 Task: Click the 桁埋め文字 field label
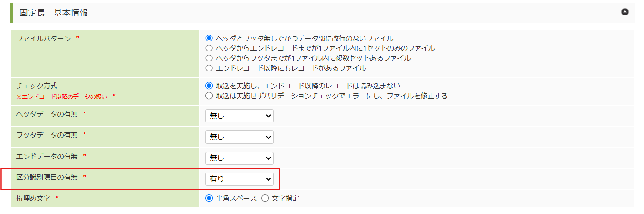tap(33, 198)
